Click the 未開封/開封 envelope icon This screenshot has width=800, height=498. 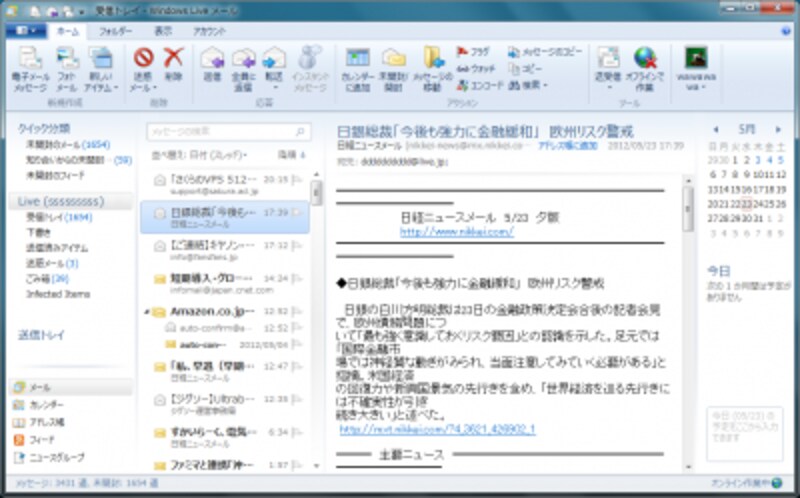pyautogui.click(x=393, y=58)
